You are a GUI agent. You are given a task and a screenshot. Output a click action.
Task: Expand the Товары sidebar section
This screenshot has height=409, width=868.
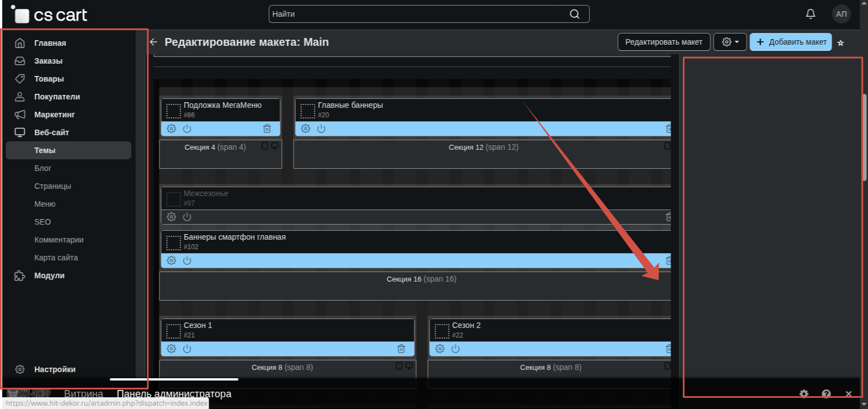click(x=49, y=79)
